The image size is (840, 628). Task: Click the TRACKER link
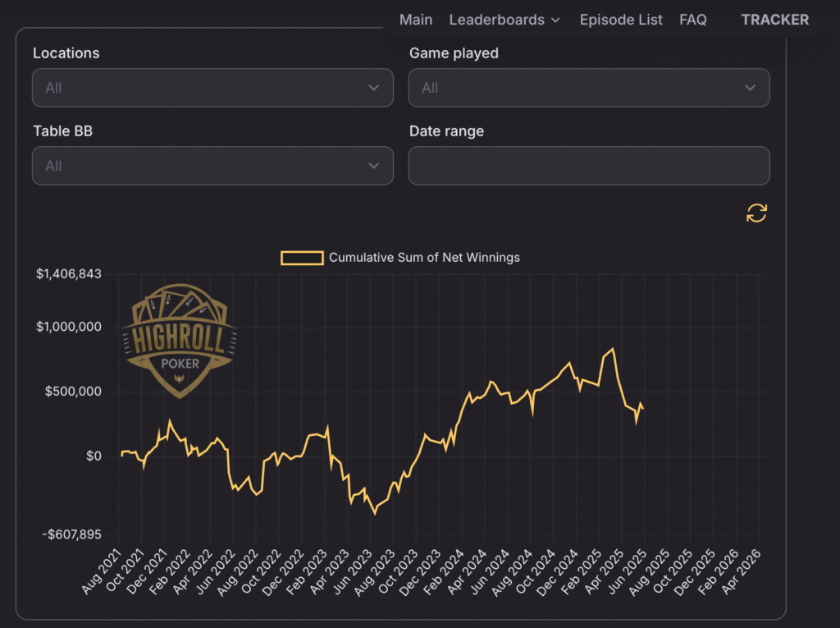774,20
